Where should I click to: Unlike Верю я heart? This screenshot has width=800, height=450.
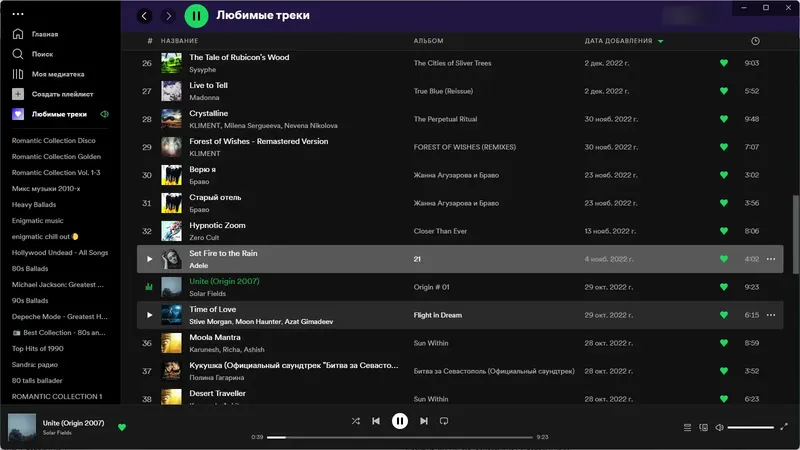click(x=723, y=175)
